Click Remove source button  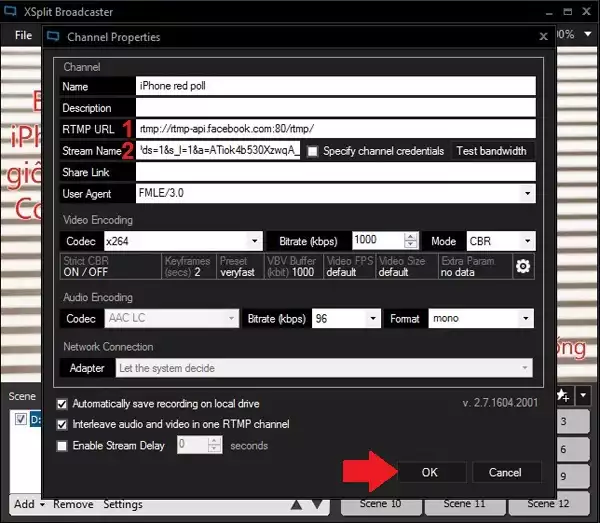73,505
